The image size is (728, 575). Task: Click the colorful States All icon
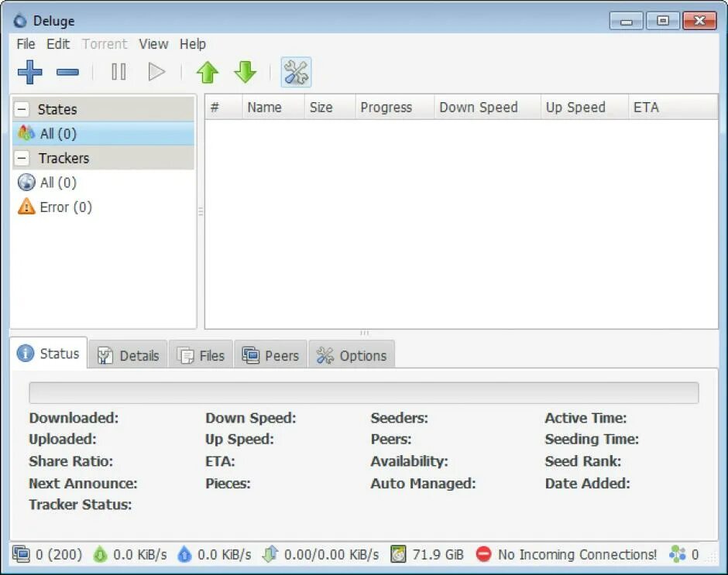[26, 133]
